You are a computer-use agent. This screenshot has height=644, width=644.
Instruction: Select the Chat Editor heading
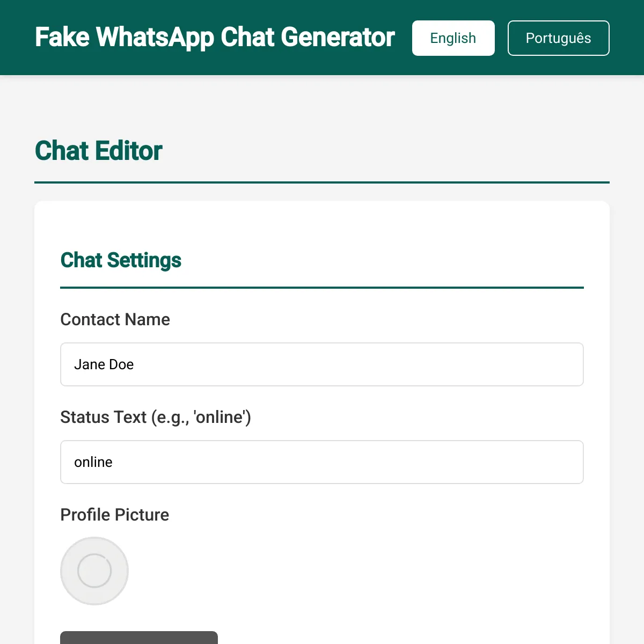(x=98, y=151)
